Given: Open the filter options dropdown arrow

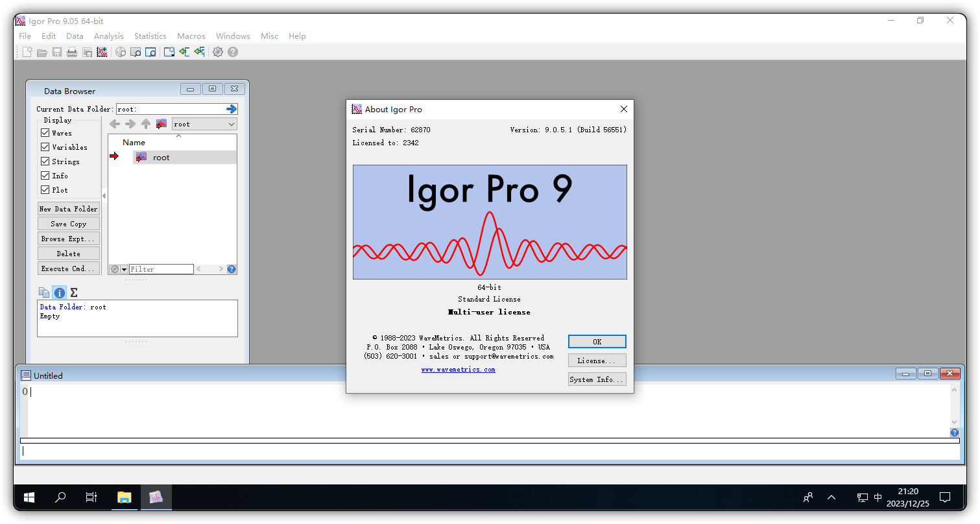Looking at the screenshot, I should pyautogui.click(x=123, y=268).
